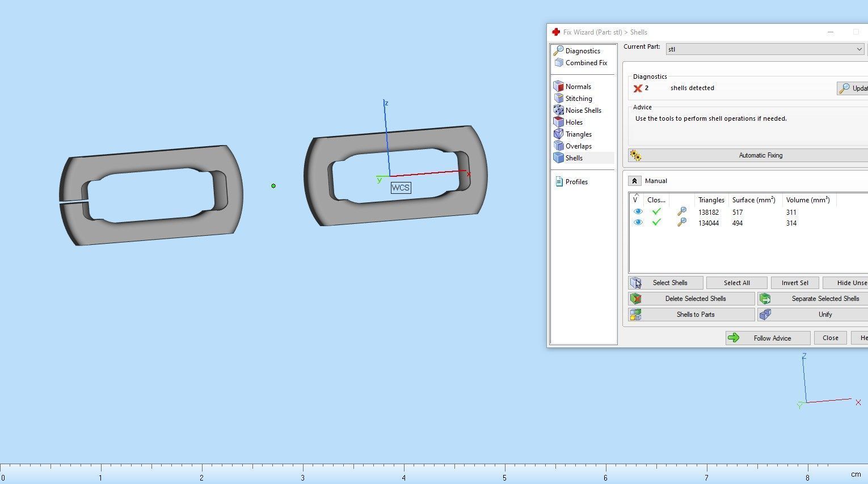Click the green arrow icon on Follow Advice

pyautogui.click(x=734, y=338)
